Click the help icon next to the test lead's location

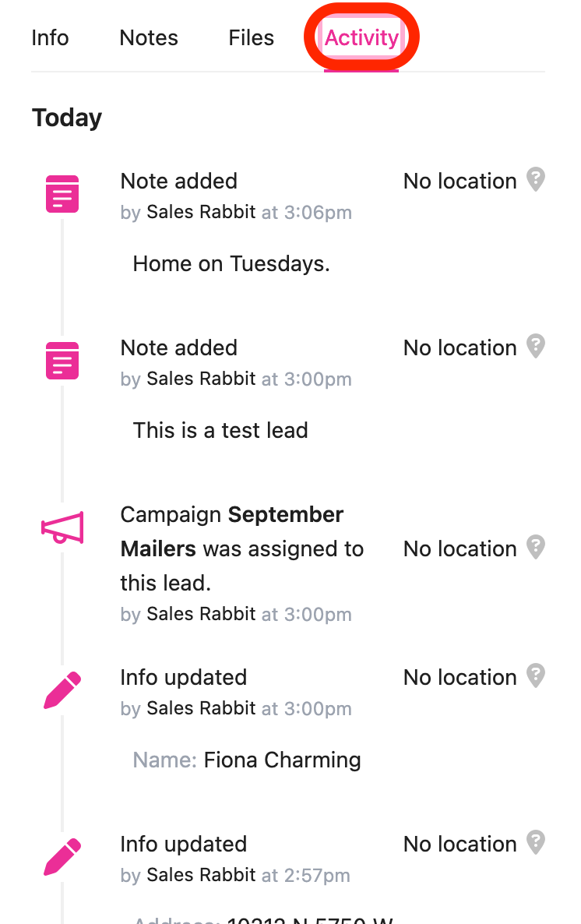[536, 346]
